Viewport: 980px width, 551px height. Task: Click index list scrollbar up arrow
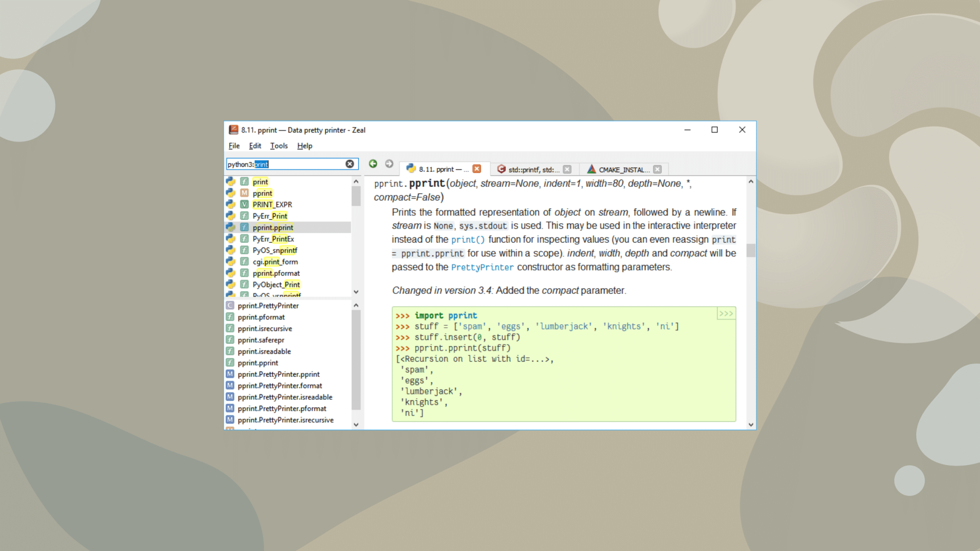tap(356, 305)
